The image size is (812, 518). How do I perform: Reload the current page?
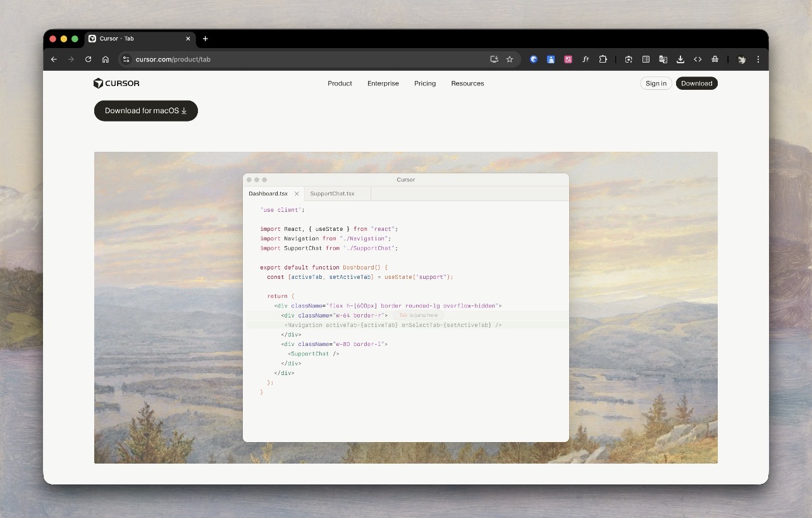89,59
